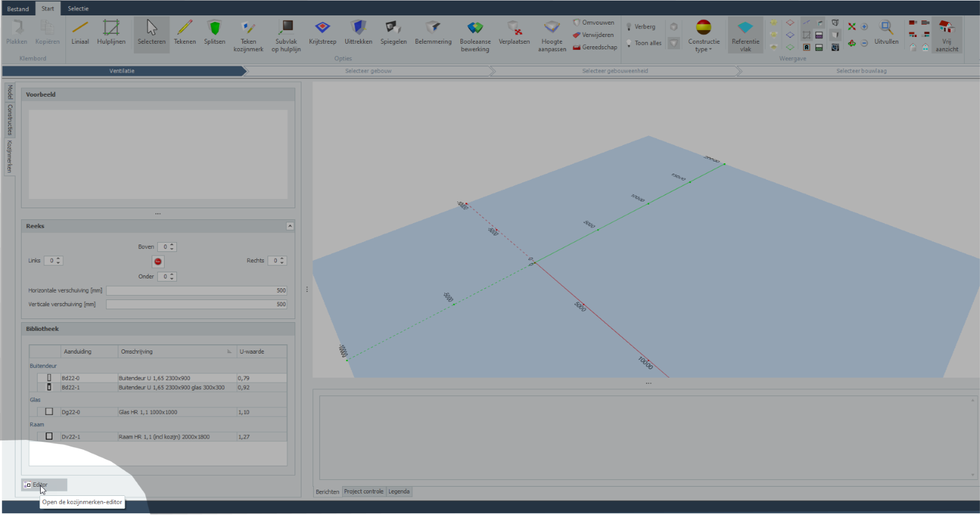Click the Horizontale verschuiving slider field
The width and height of the screenshot is (980, 515).
click(x=197, y=291)
